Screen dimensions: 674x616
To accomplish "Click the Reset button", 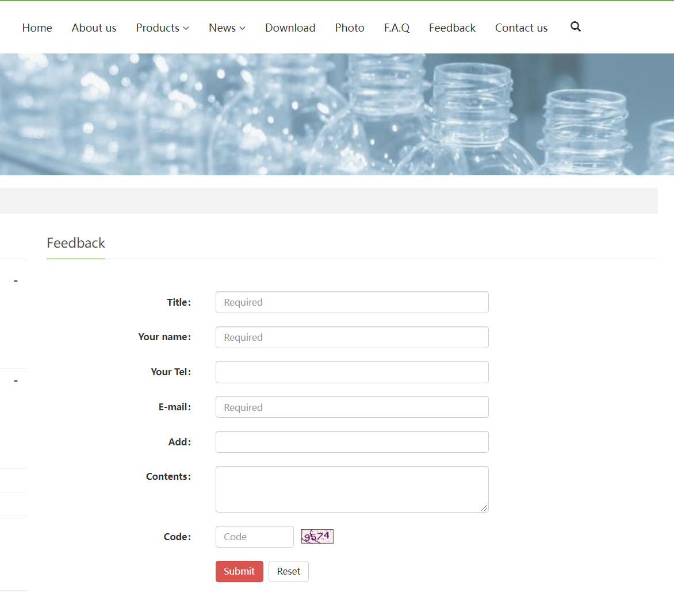I will coord(288,571).
